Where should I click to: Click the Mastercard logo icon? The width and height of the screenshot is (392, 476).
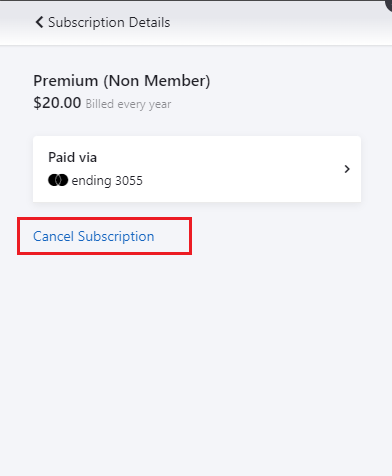click(x=58, y=180)
